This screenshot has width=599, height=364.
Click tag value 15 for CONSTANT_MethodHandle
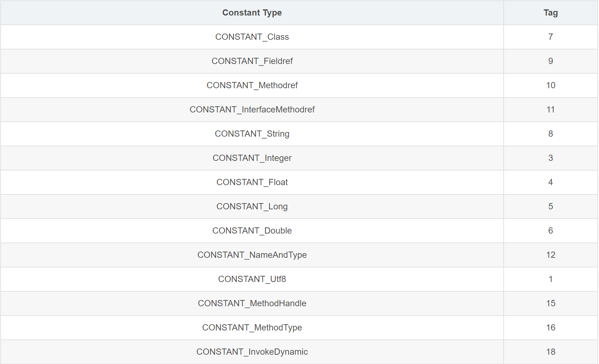coord(551,303)
